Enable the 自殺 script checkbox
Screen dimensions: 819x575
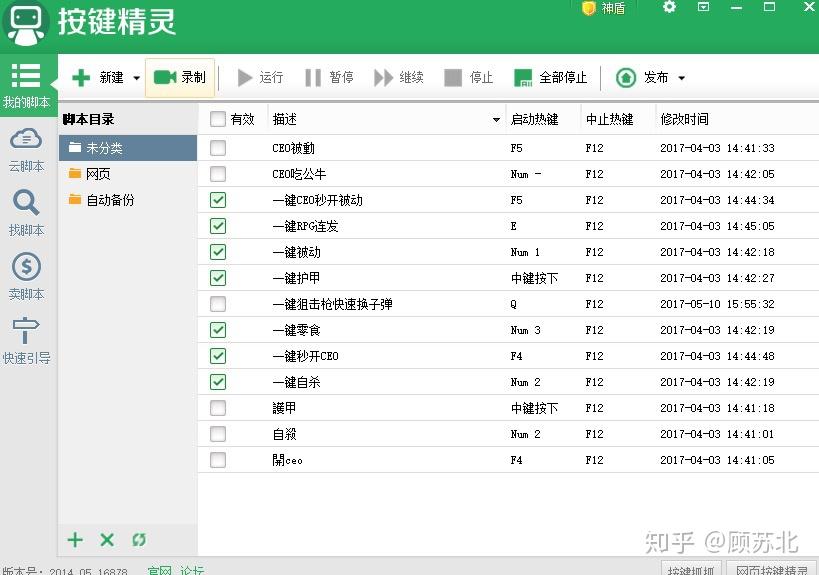[x=218, y=434]
